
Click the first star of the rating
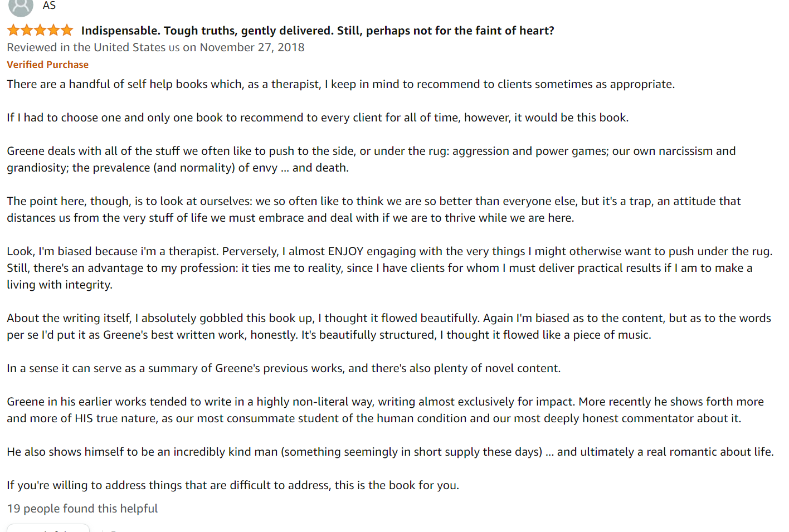tap(13, 30)
